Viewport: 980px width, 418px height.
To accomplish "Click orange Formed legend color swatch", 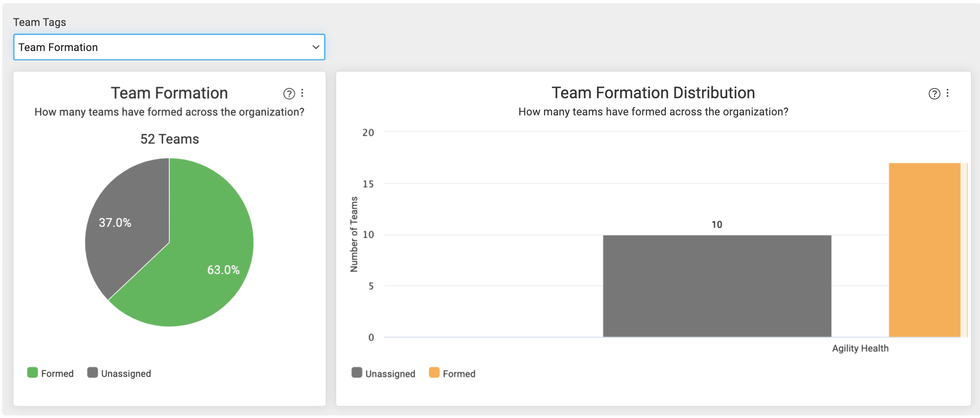I will tap(434, 372).
